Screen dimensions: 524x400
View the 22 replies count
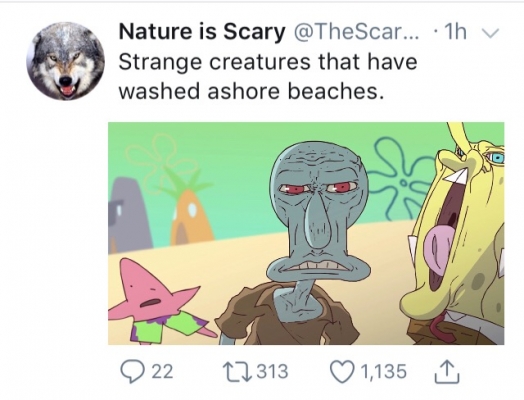[163, 372]
